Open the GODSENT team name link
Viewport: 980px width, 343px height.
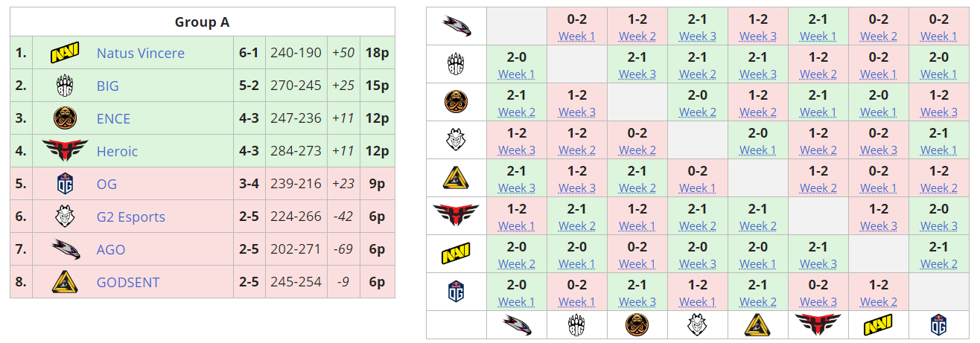point(127,283)
